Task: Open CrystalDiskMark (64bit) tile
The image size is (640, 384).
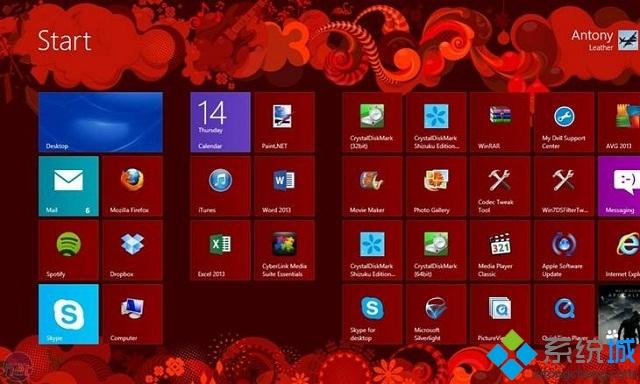Action: click(436, 250)
